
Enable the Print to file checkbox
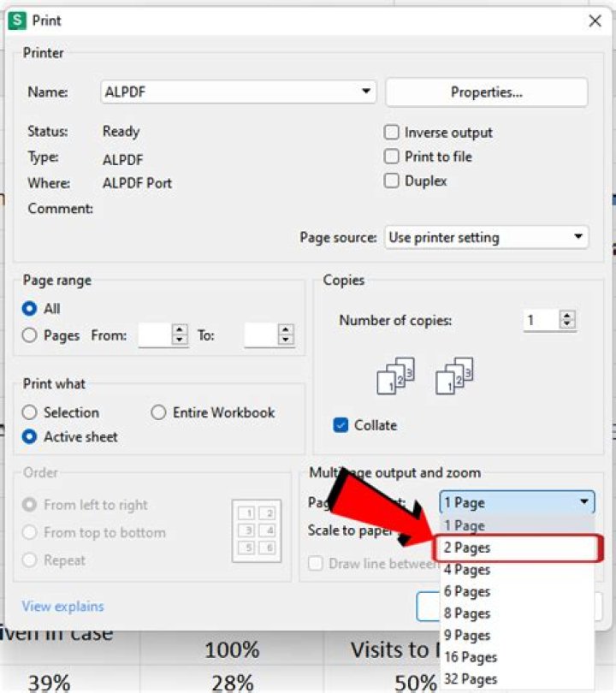pyautogui.click(x=392, y=157)
